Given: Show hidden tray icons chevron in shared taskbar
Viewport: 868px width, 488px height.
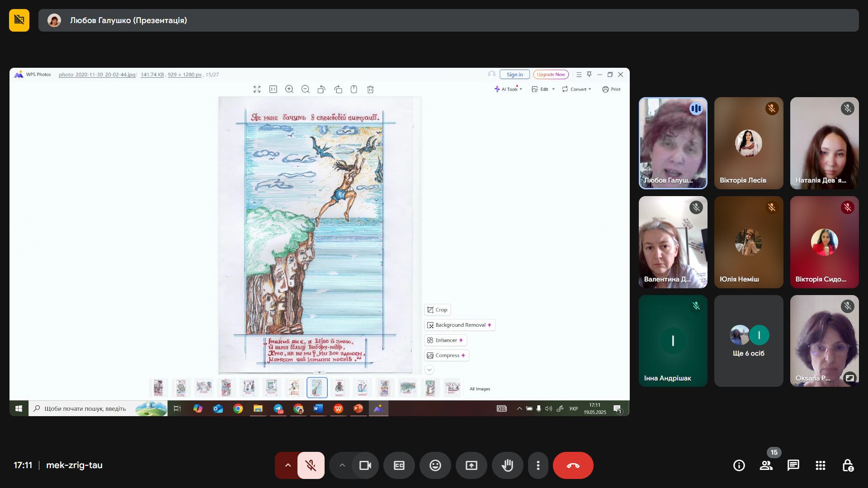Looking at the screenshot, I should coord(519,408).
